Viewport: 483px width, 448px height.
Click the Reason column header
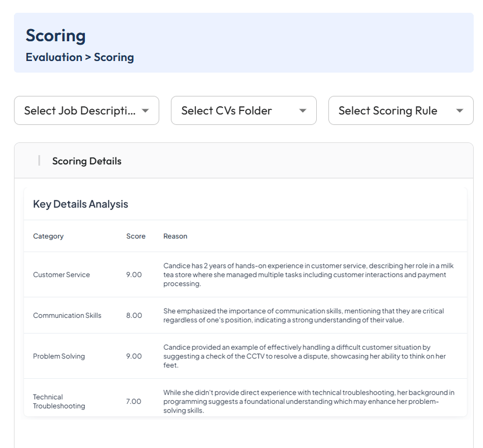(x=176, y=236)
